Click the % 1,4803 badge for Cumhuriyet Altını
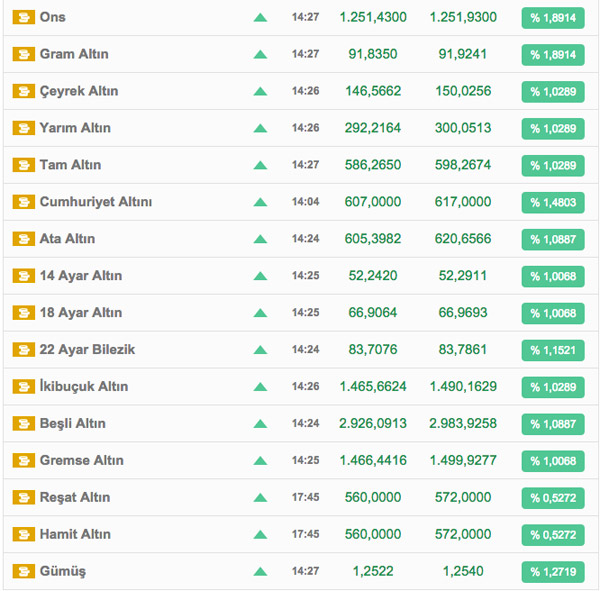 (x=552, y=203)
